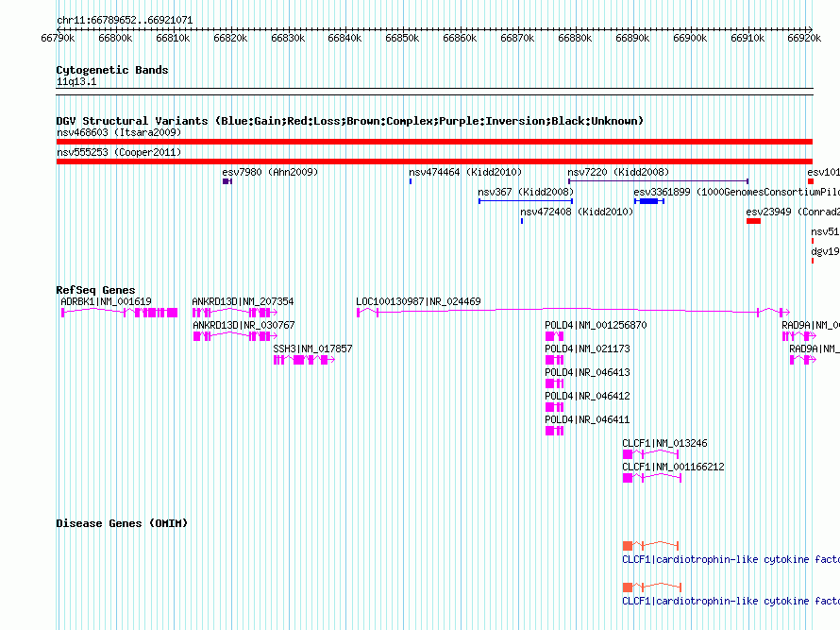Click the nsv555253 (Cooper2011) red loss bar

click(434, 162)
